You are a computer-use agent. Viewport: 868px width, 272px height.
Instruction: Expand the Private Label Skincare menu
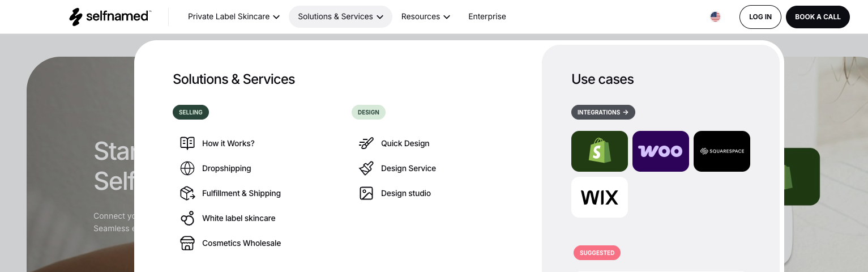(x=234, y=17)
